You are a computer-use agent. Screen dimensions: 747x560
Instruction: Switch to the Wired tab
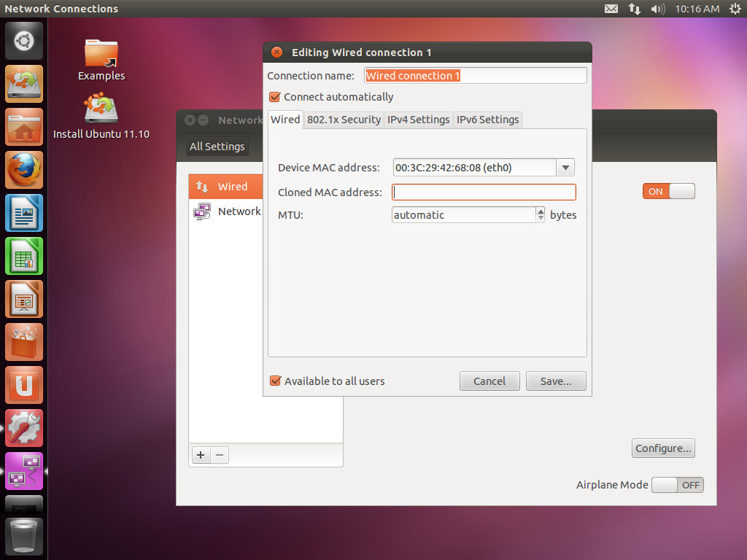[285, 120]
